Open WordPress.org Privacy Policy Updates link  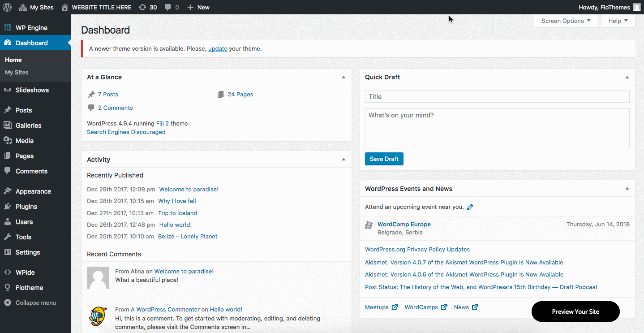click(417, 250)
